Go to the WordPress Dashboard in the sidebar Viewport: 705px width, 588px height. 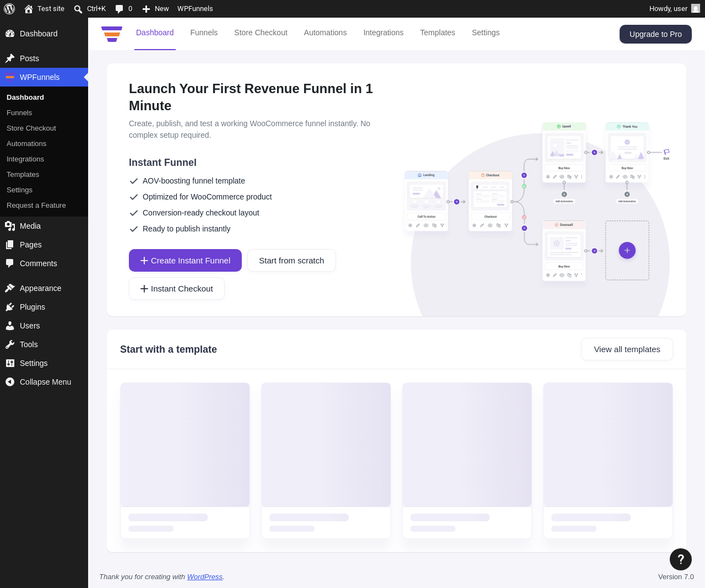point(44,34)
